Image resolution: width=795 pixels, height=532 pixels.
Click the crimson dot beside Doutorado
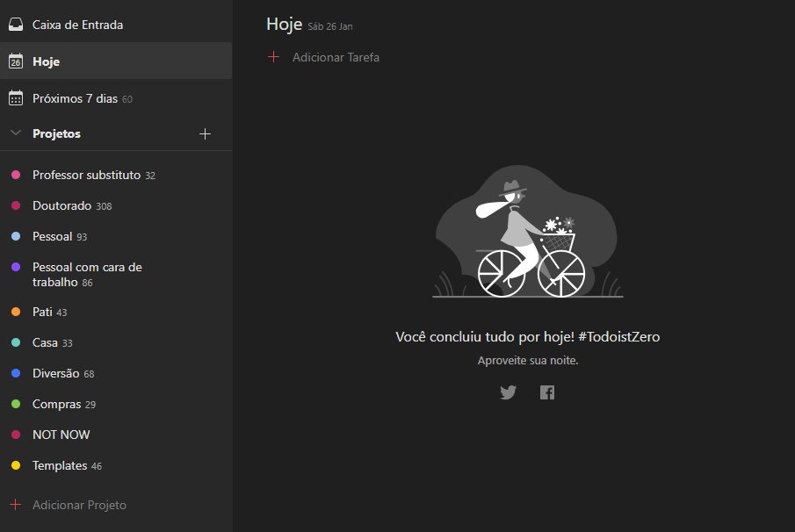16,205
